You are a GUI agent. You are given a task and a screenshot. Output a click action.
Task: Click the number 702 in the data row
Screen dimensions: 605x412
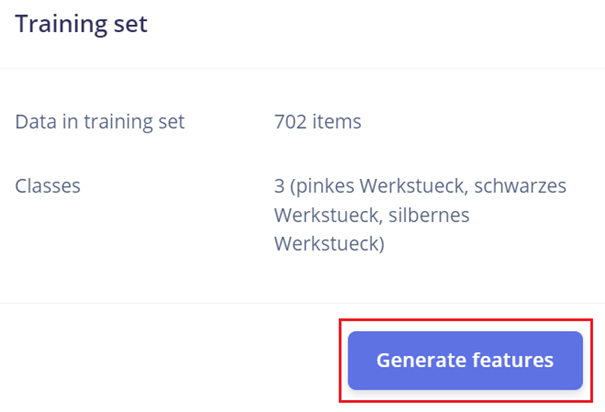click(x=290, y=123)
